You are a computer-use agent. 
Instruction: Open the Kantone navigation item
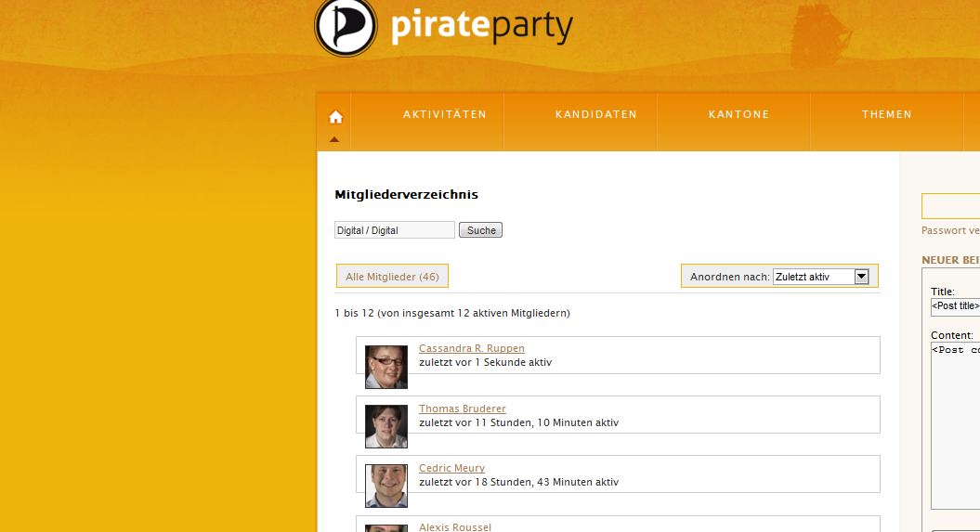click(738, 114)
